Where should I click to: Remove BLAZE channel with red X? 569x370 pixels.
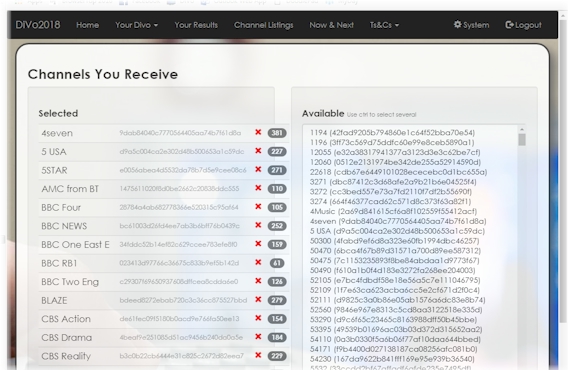pos(258,300)
